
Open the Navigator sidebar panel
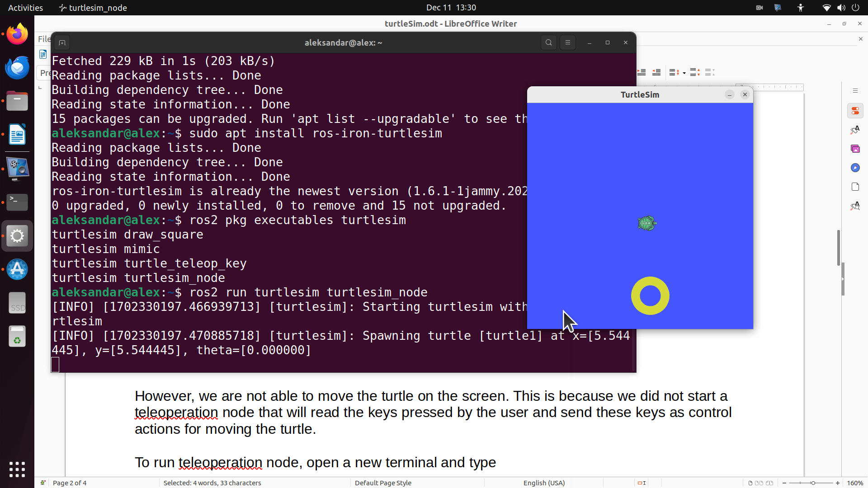coord(855,168)
